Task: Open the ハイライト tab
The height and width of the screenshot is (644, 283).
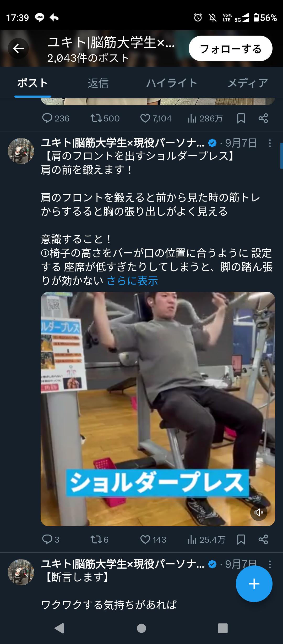Action: click(172, 83)
